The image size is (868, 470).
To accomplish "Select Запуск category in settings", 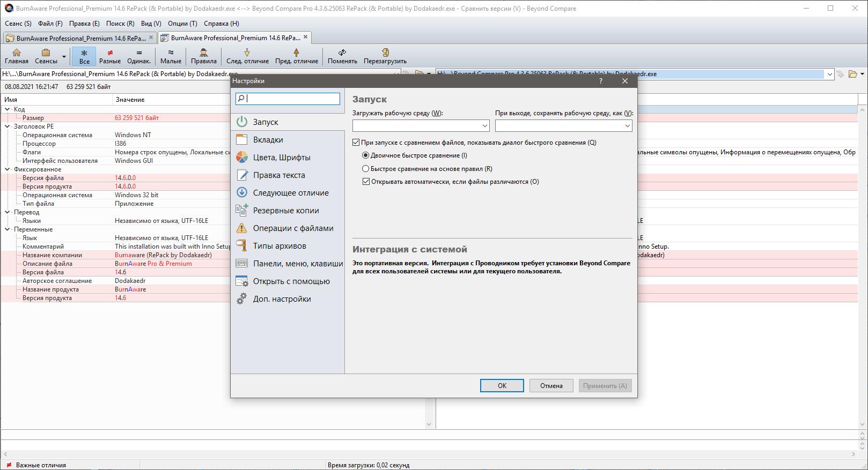I will tap(288, 122).
